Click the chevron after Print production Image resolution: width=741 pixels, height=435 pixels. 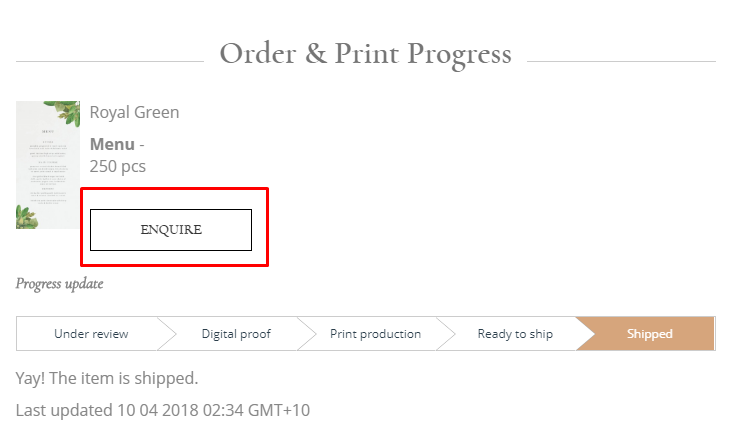445,334
